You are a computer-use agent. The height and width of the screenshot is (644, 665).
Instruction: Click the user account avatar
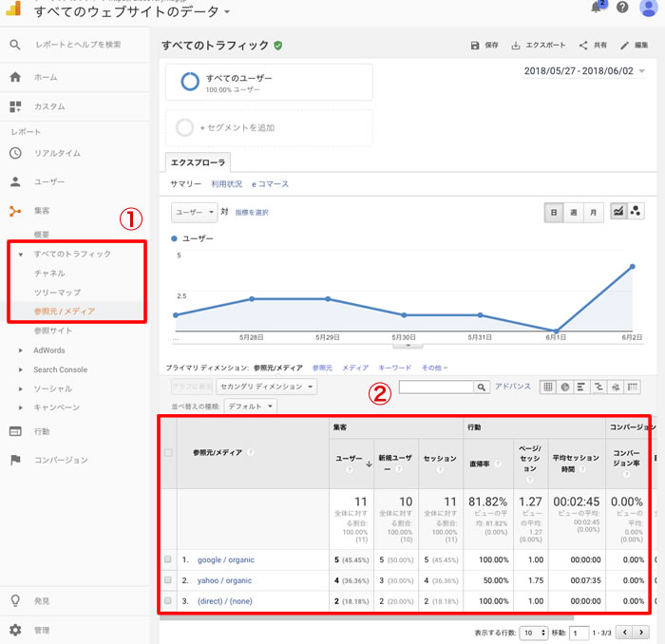coord(649,9)
